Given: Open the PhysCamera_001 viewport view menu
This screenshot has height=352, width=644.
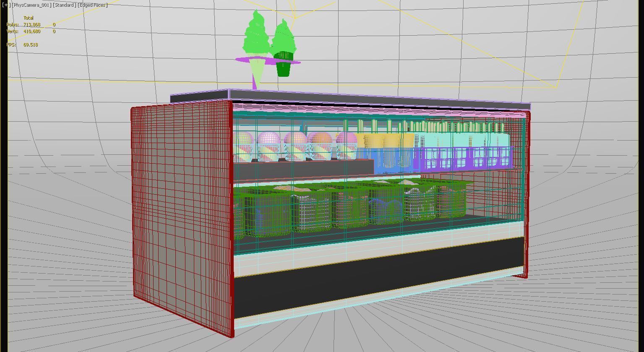Looking at the screenshot, I should click(31, 5).
